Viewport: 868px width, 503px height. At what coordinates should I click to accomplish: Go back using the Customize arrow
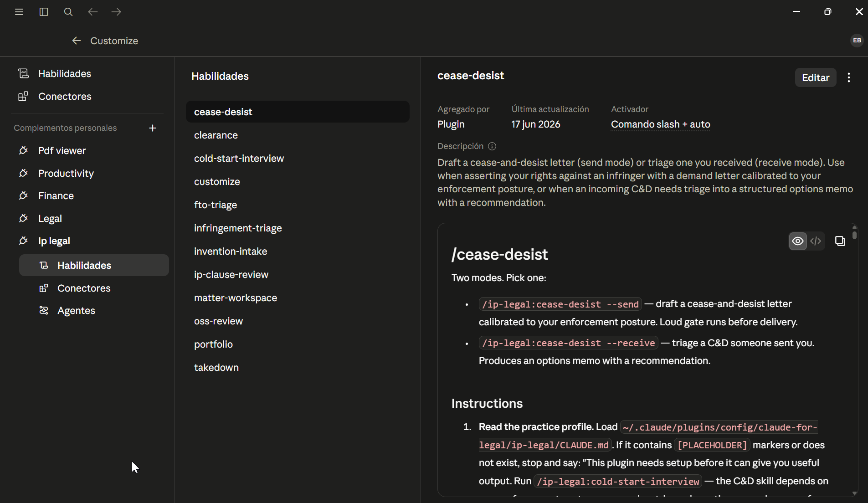point(77,41)
